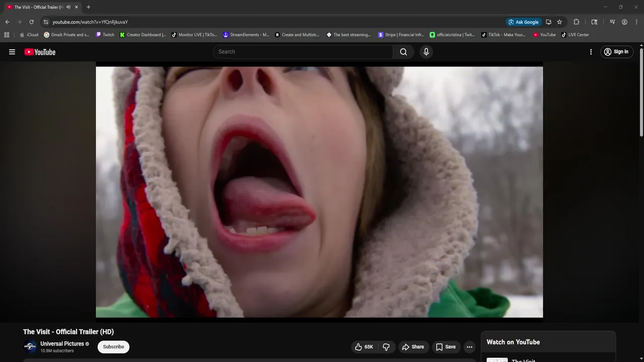Screen dimensions: 644x362
Task: Open Creator Dashboard bookmark
Action: click(x=143, y=35)
